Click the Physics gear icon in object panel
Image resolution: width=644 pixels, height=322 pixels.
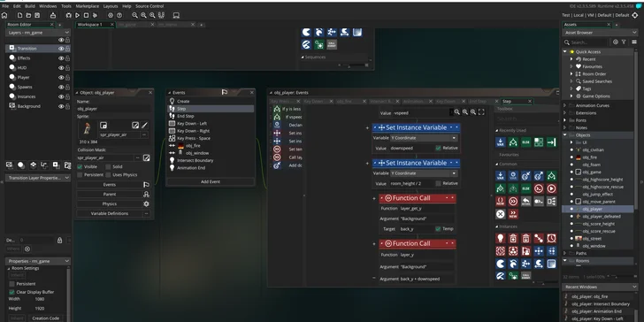(146, 203)
